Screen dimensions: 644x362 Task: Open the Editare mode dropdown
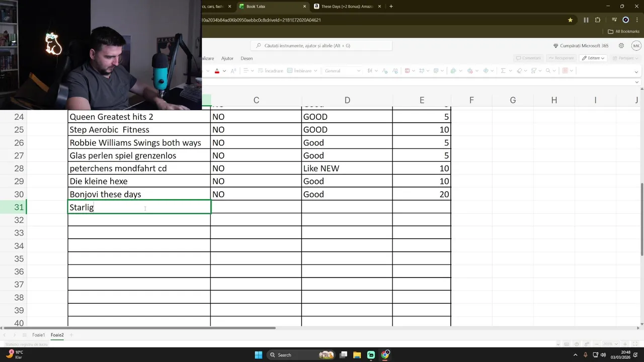pyautogui.click(x=593, y=58)
